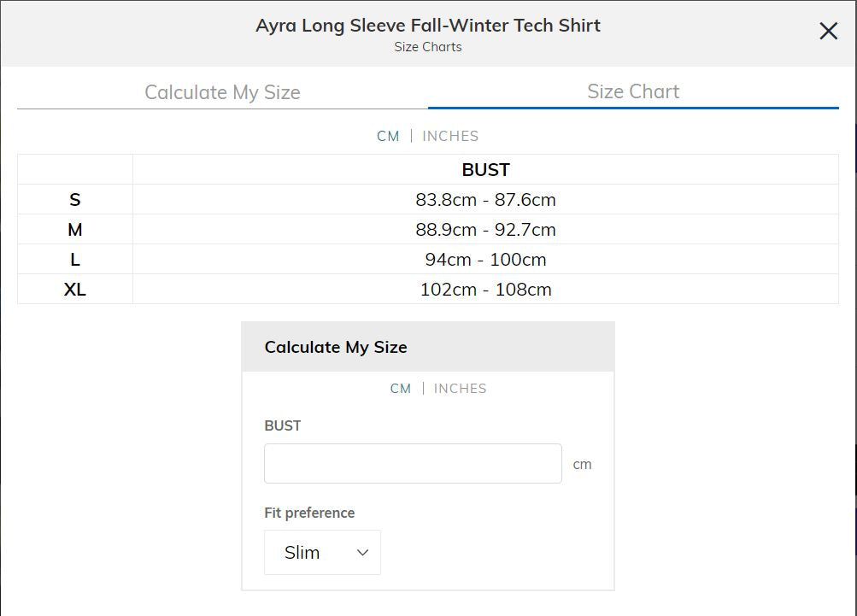The width and height of the screenshot is (857, 616).
Task: Click the Fit preference label
Action: [309, 513]
